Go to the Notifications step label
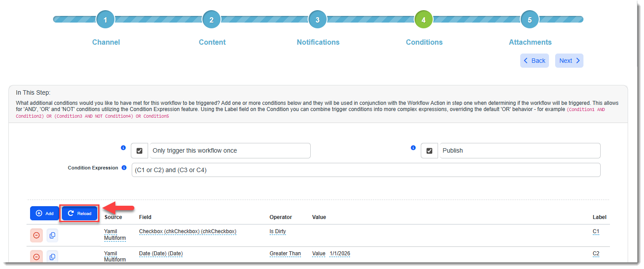The width and height of the screenshot is (644, 269). click(318, 42)
